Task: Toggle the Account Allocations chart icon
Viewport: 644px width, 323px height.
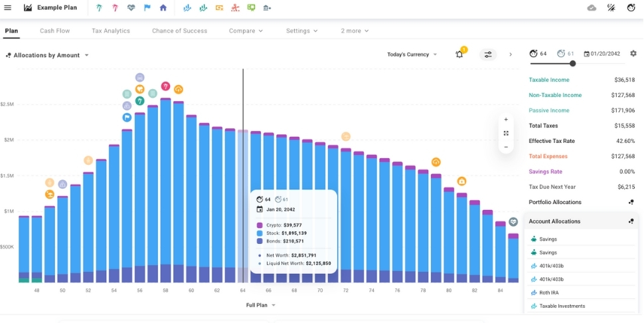Action: point(631,221)
